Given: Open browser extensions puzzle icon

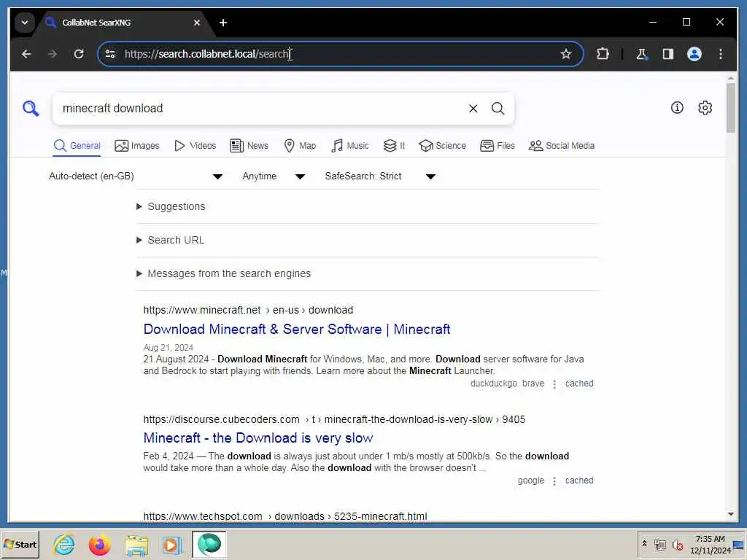Looking at the screenshot, I should click(603, 54).
